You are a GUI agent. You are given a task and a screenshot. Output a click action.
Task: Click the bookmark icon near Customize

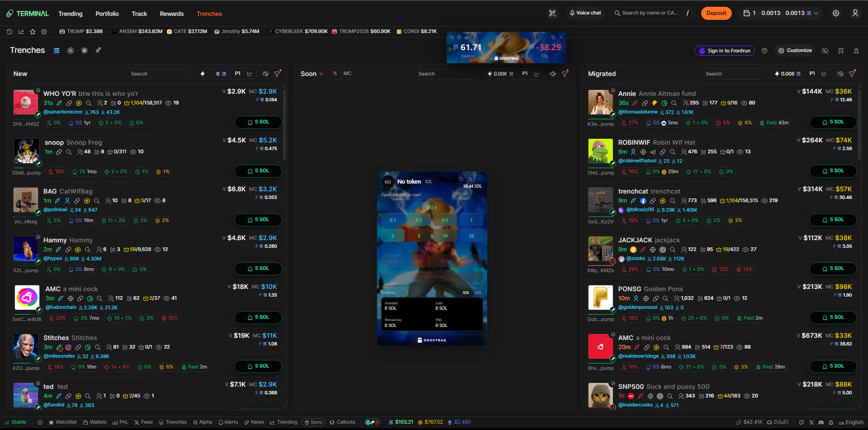841,51
